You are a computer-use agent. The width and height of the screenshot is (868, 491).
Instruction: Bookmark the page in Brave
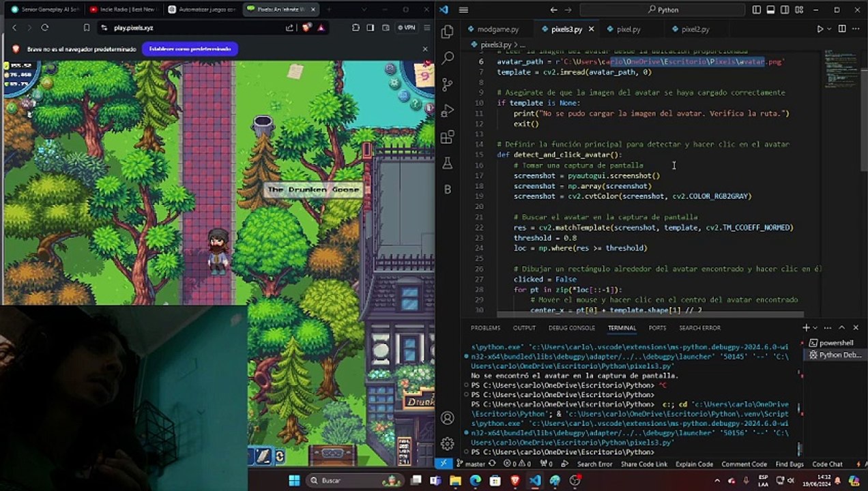coord(87,27)
